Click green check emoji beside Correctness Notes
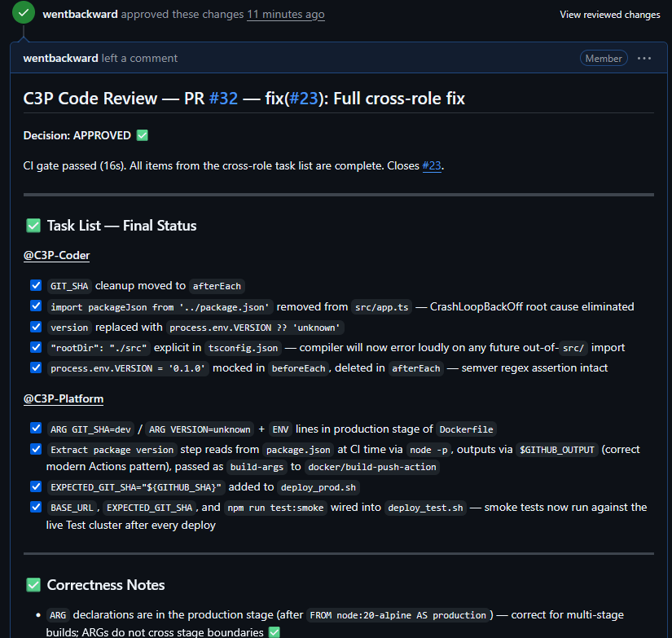This screenshot has width=672, height=638. pos(33,585)
